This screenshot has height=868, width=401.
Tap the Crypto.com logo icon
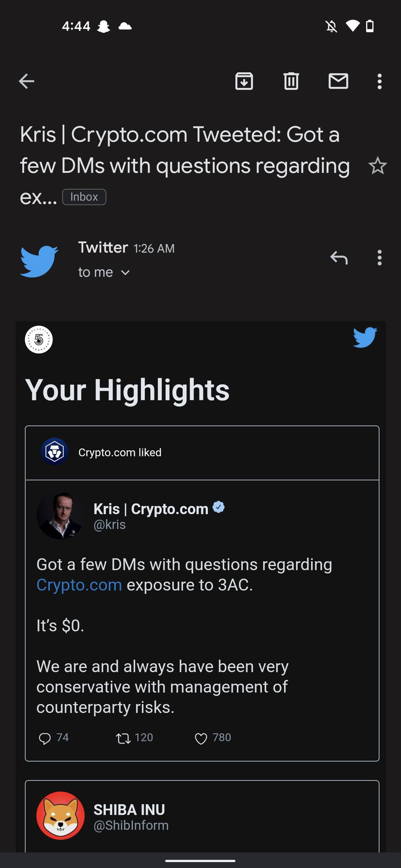55,452
